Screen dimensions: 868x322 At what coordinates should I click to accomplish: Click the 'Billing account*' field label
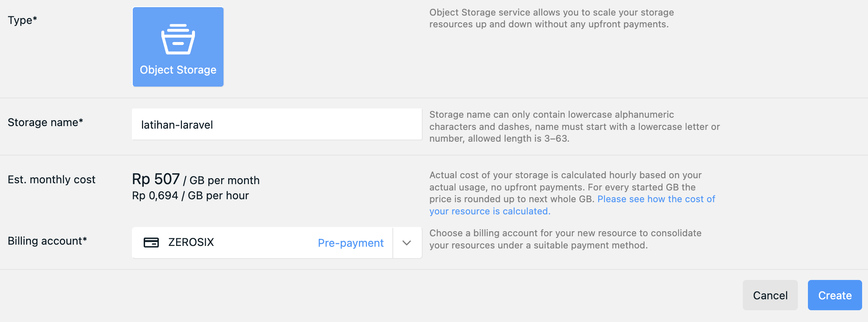point(47,241)
